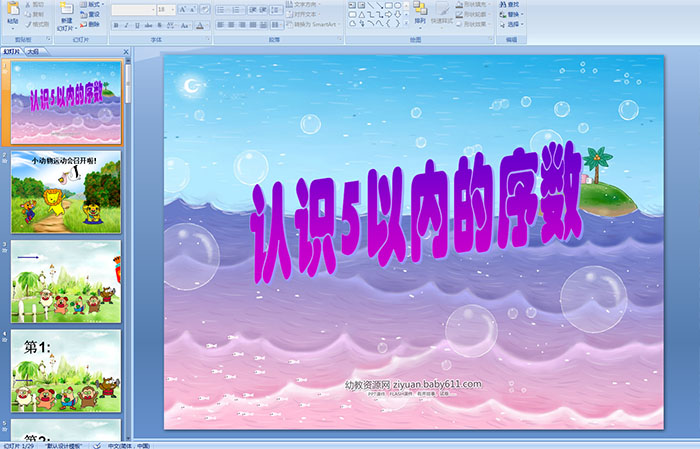The width and height of the screenshot is (700, 449).
Task: Click the Cut scissors button
Action: (x=34, y=5)
